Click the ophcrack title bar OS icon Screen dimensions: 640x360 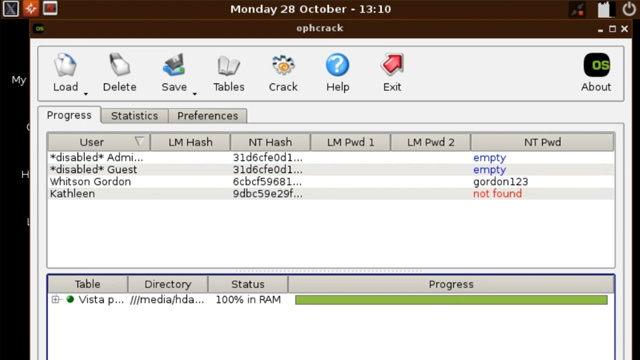pyautogui.click(x=39, y=29)
